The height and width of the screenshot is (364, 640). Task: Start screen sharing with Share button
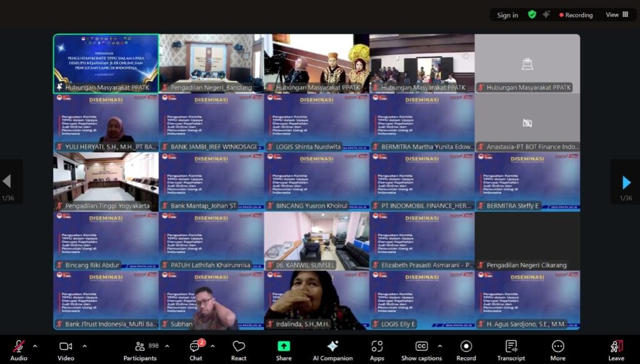[x=284, y=349]
